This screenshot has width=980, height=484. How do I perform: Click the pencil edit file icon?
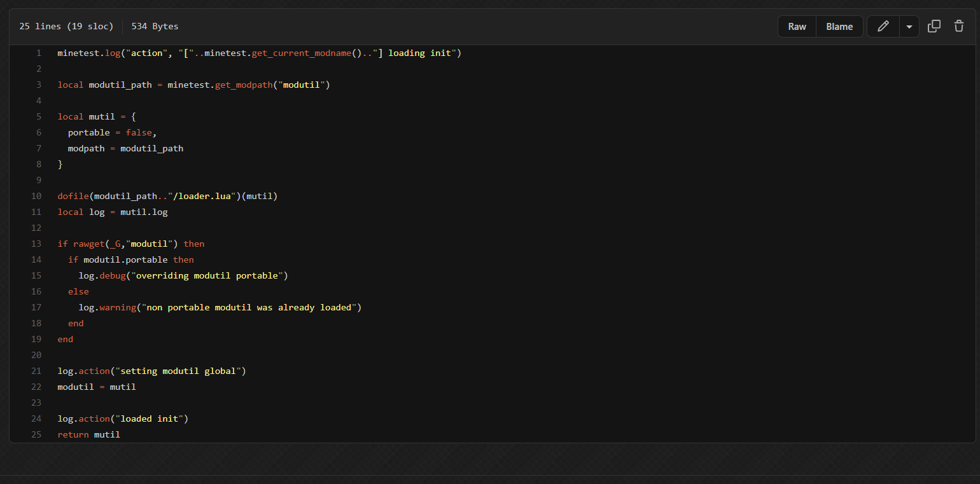point(883,27)
